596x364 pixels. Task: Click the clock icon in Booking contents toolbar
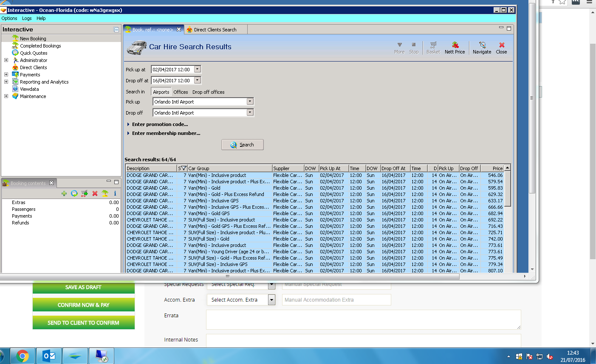[x=74, y=193]
